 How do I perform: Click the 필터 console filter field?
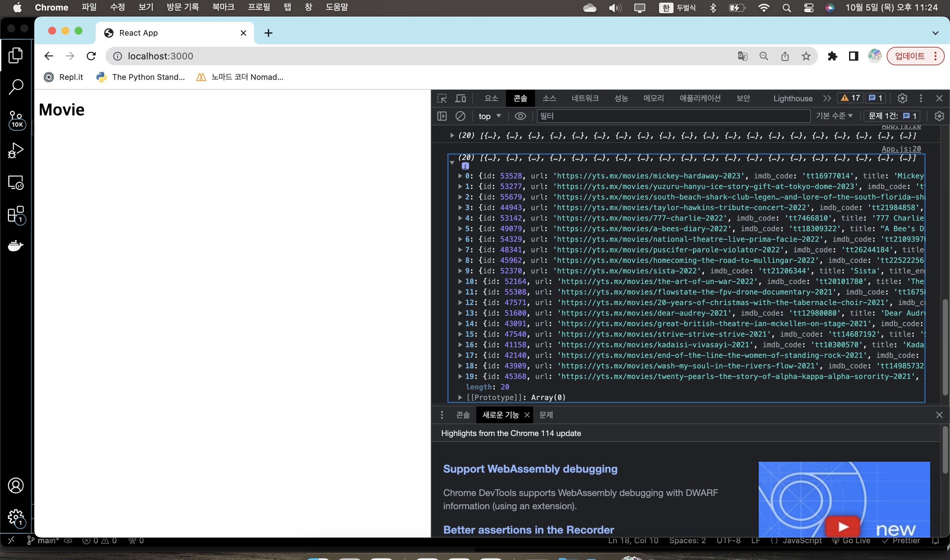click(x=673, y=116)
